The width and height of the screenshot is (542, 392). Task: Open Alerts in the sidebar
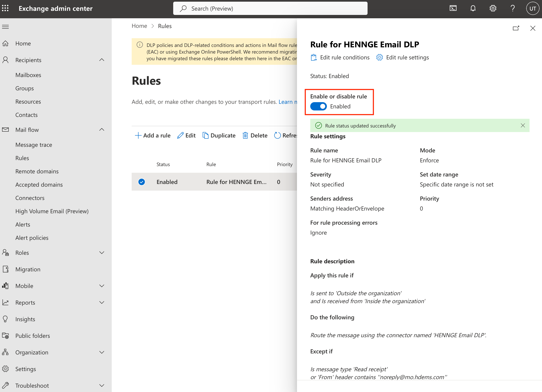coord(23,224)
